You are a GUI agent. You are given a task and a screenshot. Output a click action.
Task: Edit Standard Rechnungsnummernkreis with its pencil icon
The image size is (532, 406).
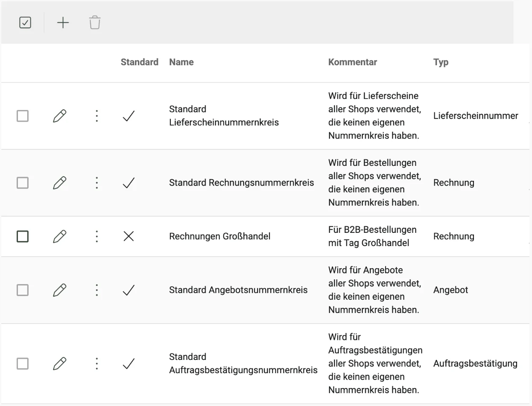60,183
